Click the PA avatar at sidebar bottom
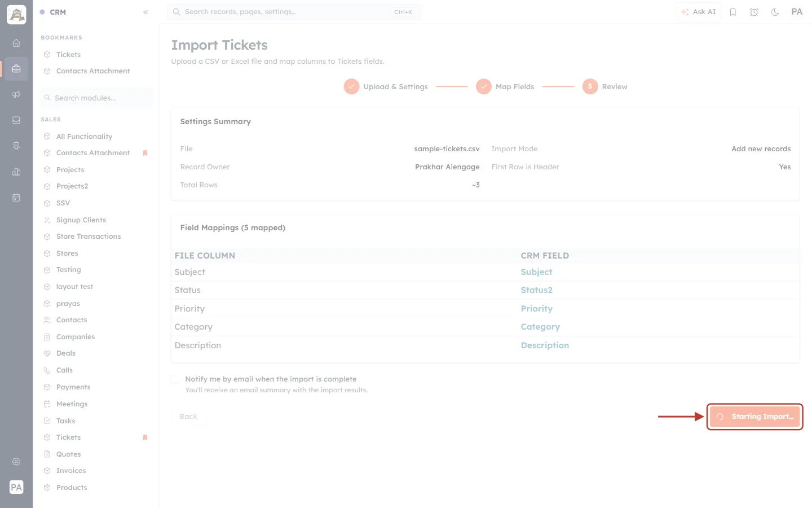 pyautogui.click(x=16, y=487)
